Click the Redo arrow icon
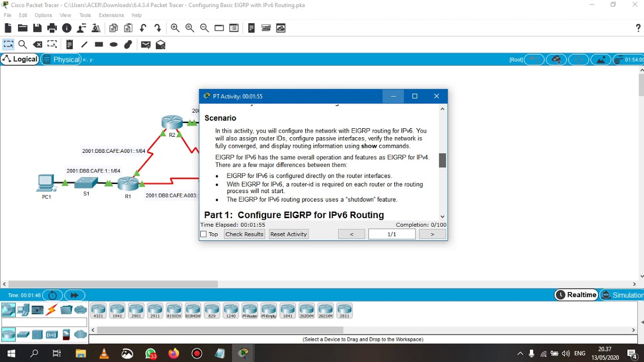This screenshot has width=644, height=362. 157,28
